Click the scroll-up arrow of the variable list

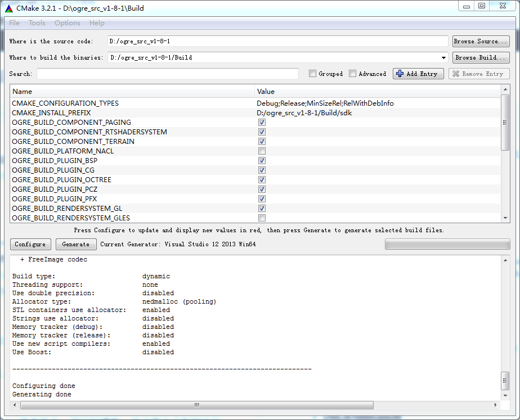(505, 90)
